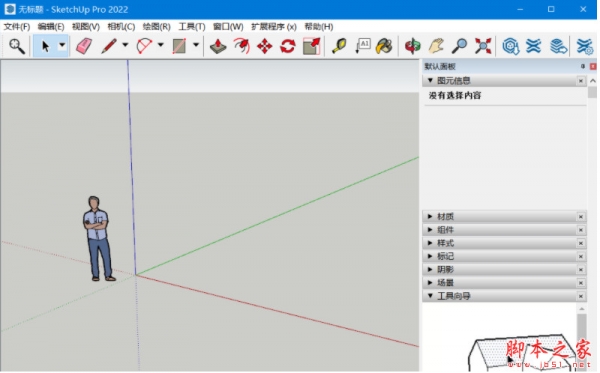Click the Search magnifier icon in toolbar
Viewport: 600px width, 373px height.
[17, 46]
